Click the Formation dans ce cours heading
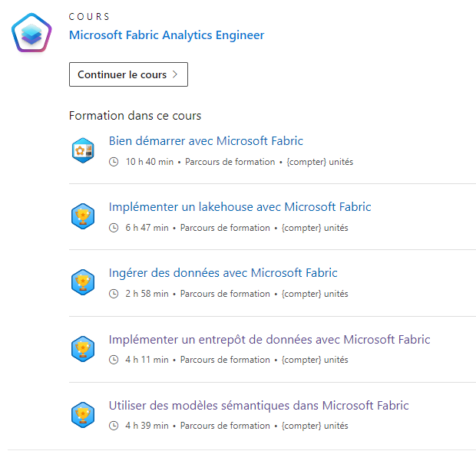Image resolution: width=476 pixels, height=451 pixels. point(135,116)
